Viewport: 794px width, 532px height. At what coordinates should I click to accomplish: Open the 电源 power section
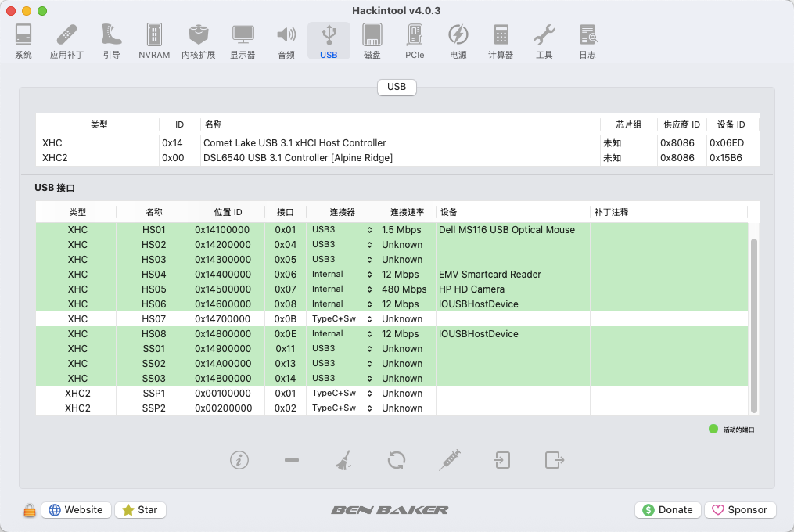click(x=458, y=41)
